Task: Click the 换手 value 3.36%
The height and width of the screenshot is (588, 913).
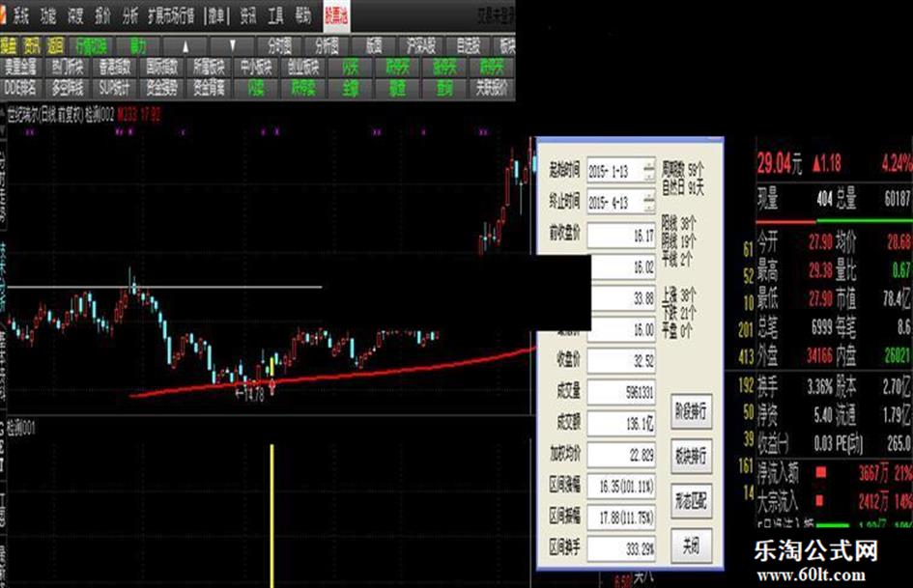Action: click(x=820, y=386)
